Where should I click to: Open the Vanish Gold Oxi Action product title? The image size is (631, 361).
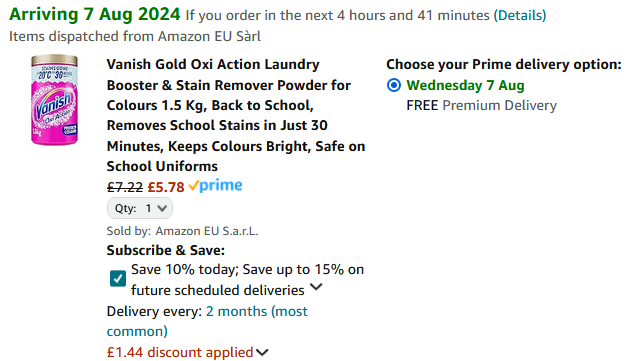point(236,115)
